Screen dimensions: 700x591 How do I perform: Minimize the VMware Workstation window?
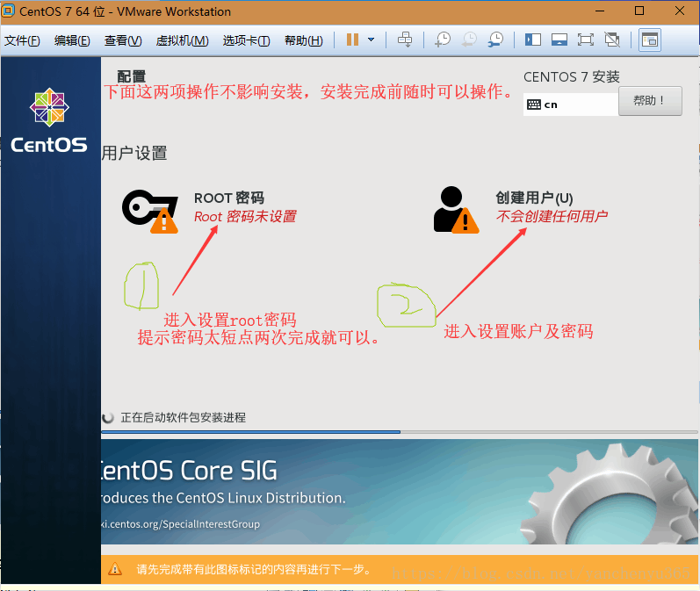point(600,11)
